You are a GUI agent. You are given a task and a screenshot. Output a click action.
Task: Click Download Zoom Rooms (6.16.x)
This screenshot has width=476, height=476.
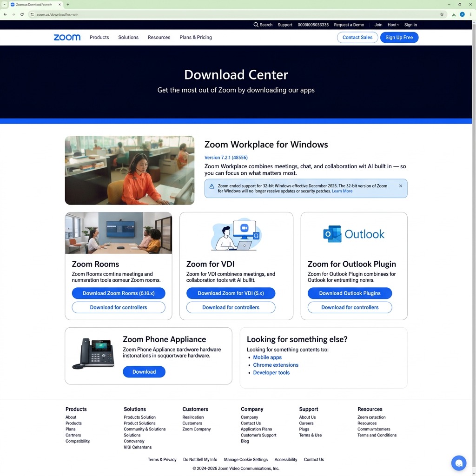click(x=119, y=293)
